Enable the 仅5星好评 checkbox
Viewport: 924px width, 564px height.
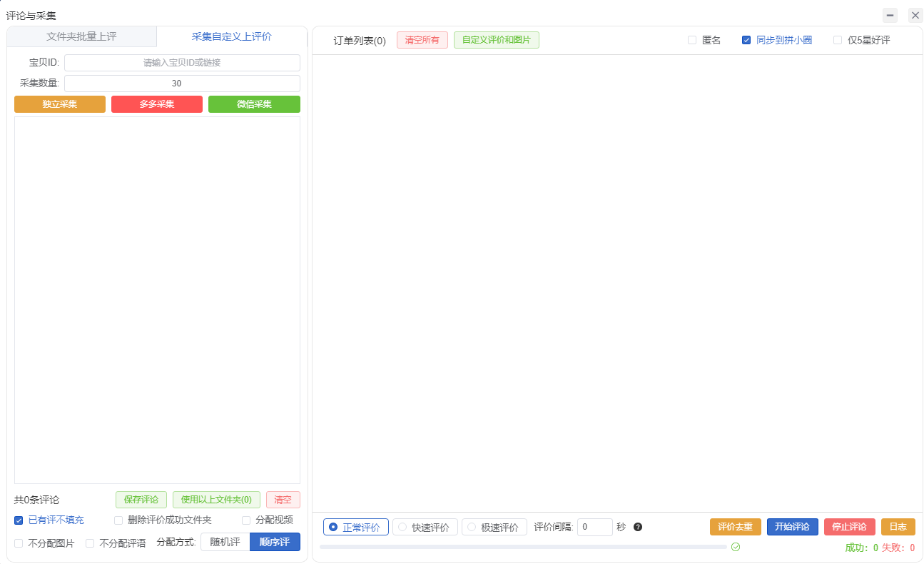click(837, 40)
